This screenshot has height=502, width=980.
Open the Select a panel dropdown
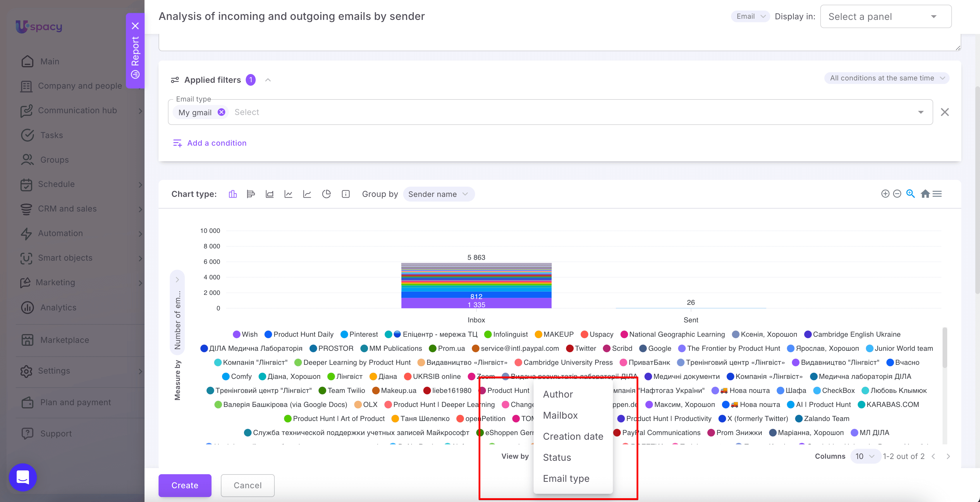(886, 17)
